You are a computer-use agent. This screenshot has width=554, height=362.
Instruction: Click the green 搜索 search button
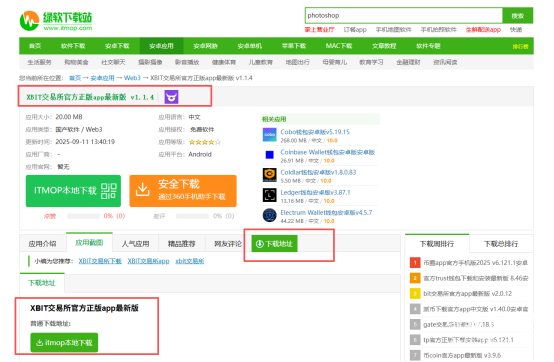tap(518, 16)
